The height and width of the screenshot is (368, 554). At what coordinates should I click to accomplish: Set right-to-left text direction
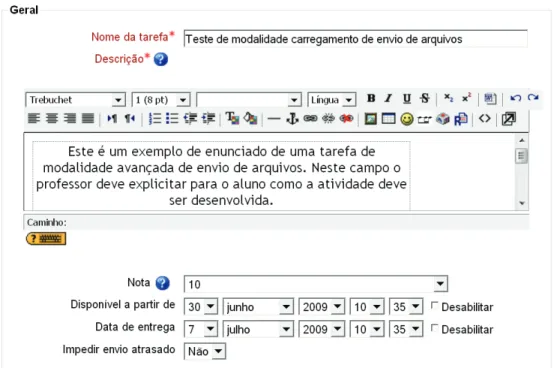(130, 119)
